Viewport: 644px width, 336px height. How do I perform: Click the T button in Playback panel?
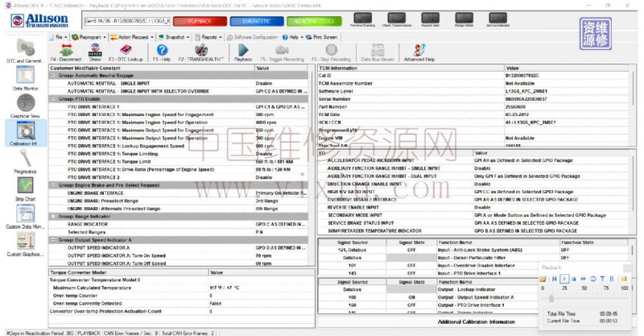[x=602, y=279]
